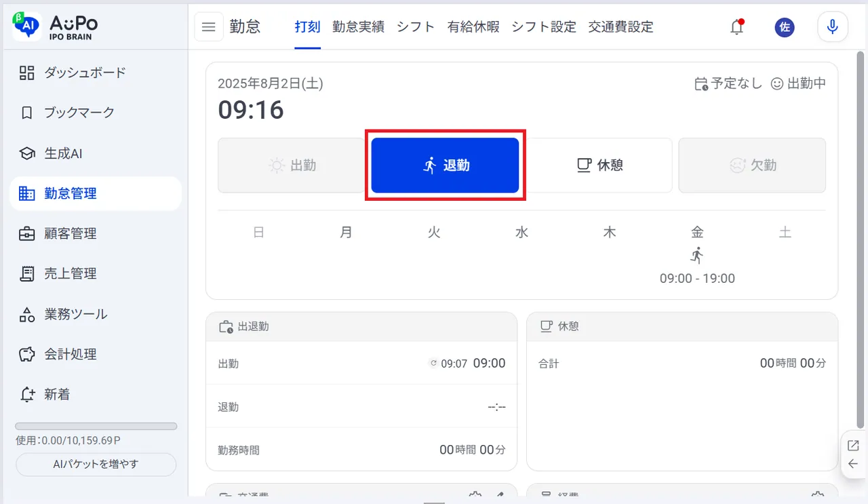Switch to the 打刻 tab

coord(307,27)
